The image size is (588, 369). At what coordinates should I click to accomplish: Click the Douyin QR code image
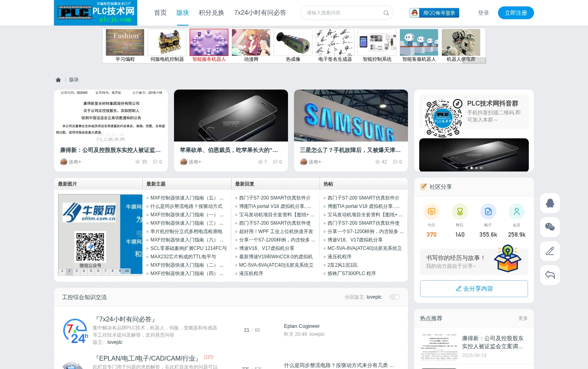[x=444, y=118]
